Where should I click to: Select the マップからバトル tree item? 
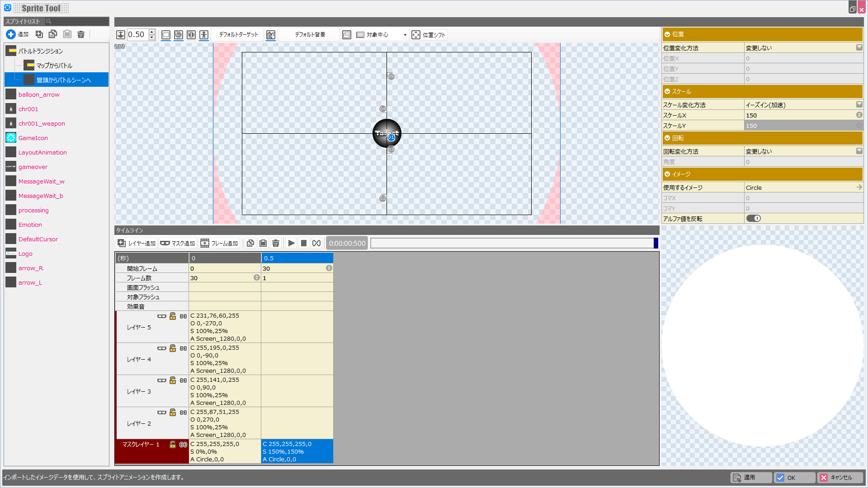54,66
